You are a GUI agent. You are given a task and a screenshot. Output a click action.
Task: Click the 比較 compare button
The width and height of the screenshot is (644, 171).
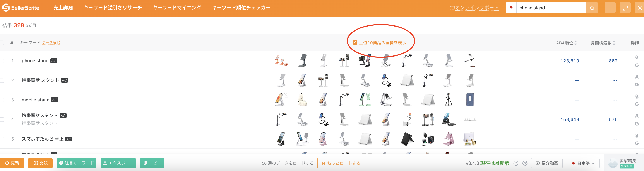40,163
